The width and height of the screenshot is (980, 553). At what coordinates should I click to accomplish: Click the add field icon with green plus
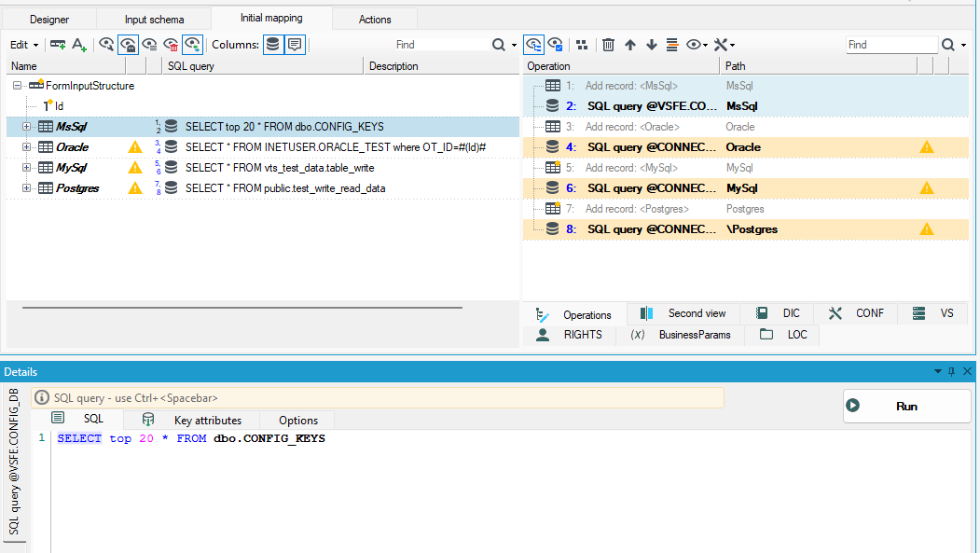pyautogui.click(x=58, y=45)
